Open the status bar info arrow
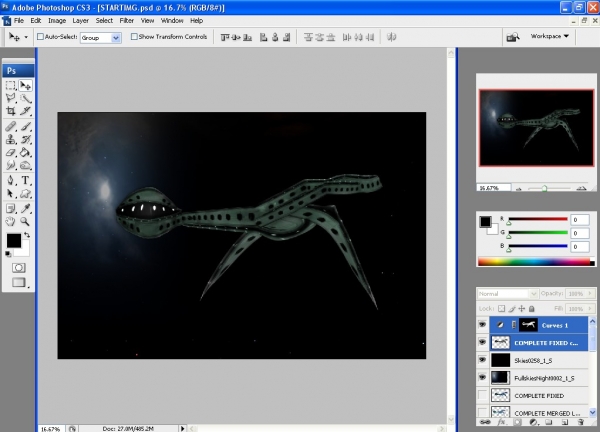Screen dimensions: 600x432 click(183, 429)
